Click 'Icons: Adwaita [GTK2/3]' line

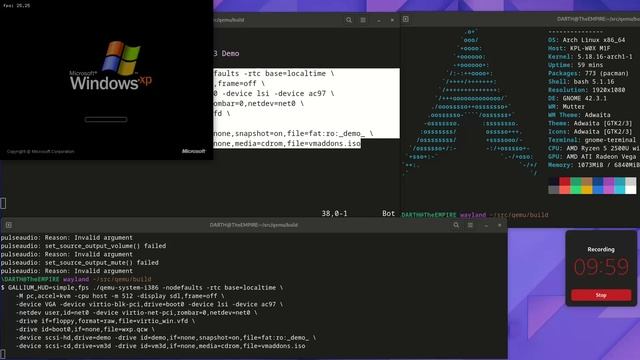click(x=590, y=131)
